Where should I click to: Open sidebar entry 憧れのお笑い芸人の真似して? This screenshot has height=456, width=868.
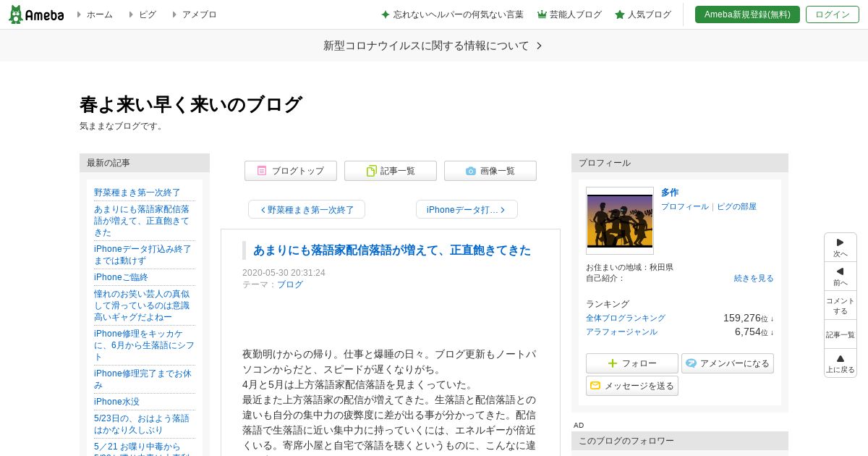[142, 305]
